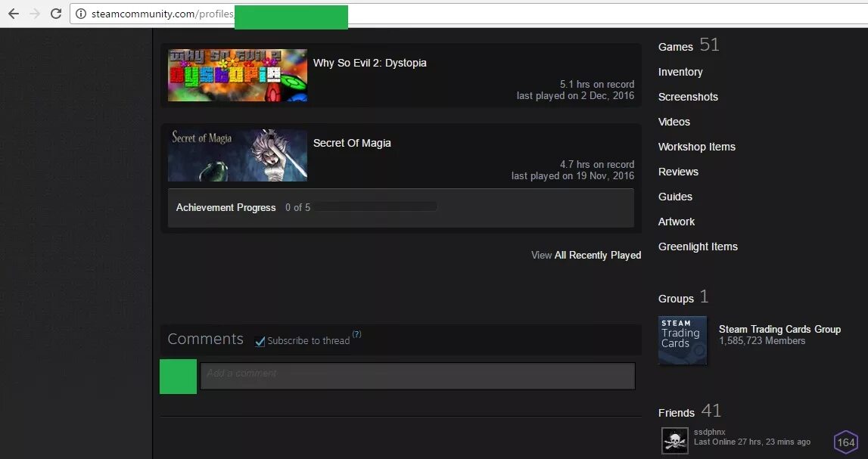
Task: Open Guides in profile sidebar
Action: pyautogui.click(x=675, y=197)
